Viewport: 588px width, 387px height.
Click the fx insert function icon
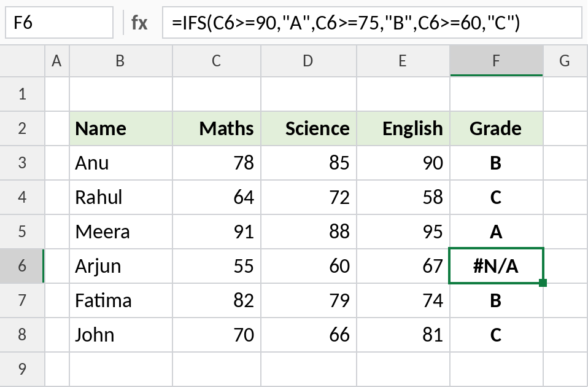pos(139,23)
